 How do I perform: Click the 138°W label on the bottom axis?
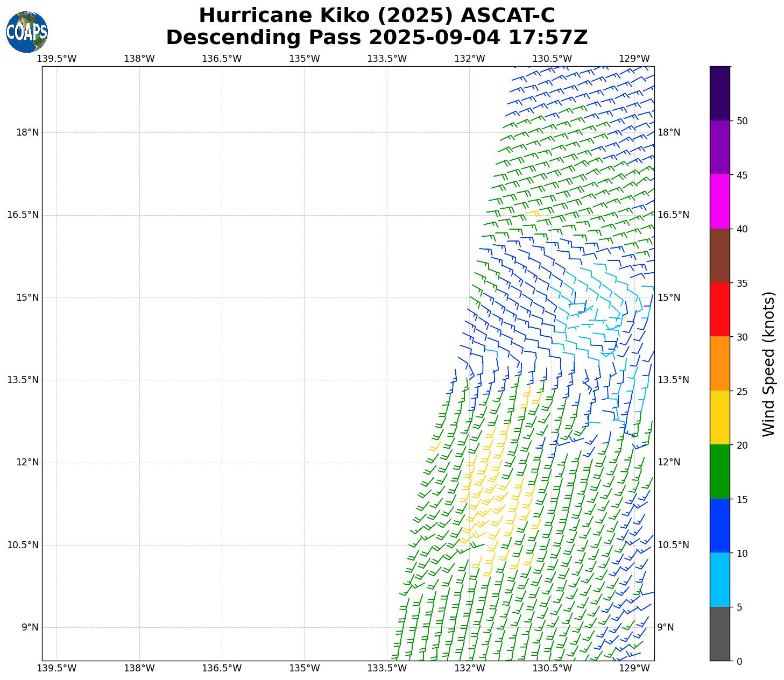(x=139, y=668)
